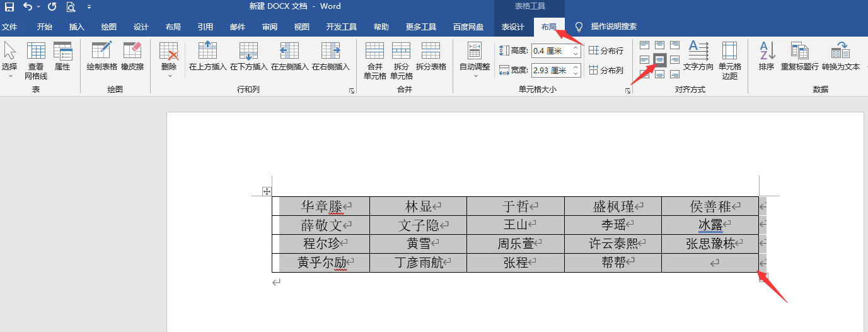Viewport: 868px width, 332px height.
Task: Open print preview from the quick access toolbar
Action: point(71,7)
